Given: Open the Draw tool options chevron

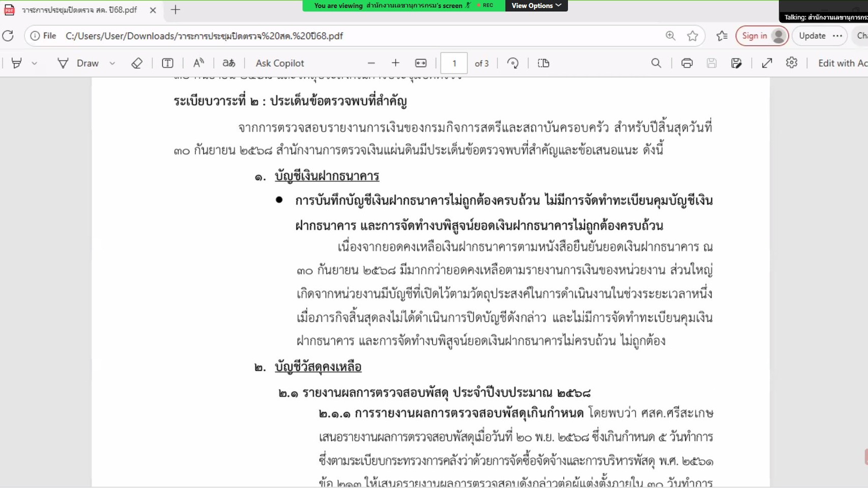Looking at the screenshot, I should pyautogui.click(x=112, y=63).
